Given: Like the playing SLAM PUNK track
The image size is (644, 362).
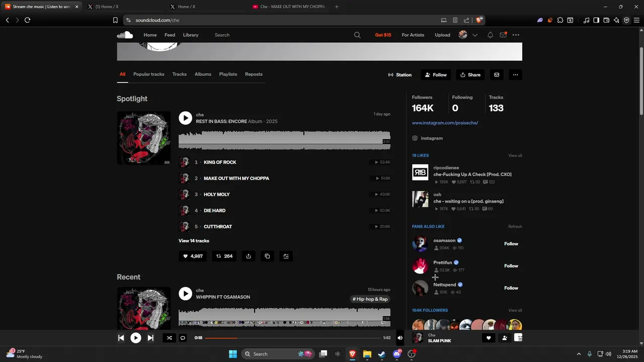Looking at the screenshot, I should [488, 338].
